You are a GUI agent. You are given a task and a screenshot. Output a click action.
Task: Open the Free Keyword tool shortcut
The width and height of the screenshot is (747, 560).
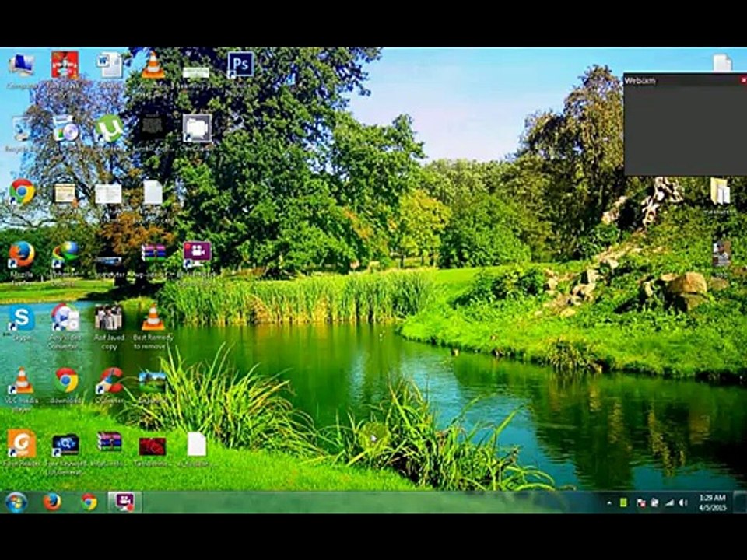click(65, 444)
